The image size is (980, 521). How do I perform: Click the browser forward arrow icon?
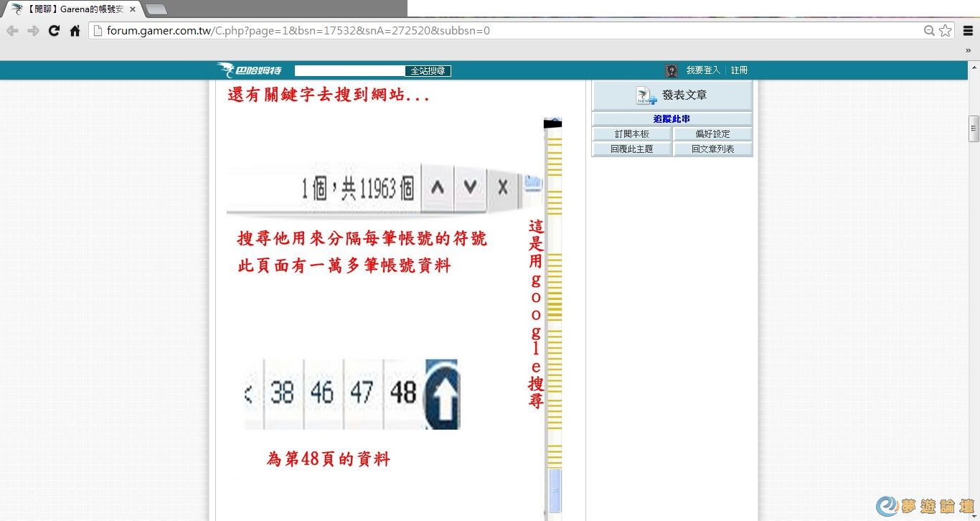[33, 30]
